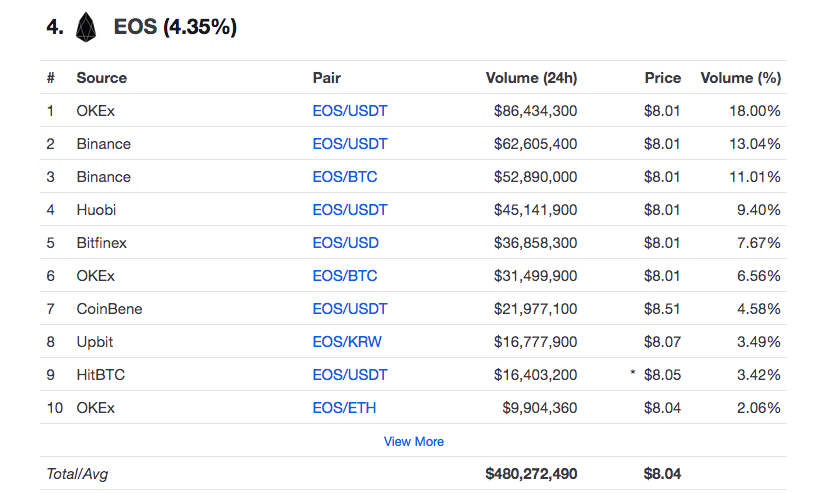Open Huobi EOS/USDT pair link
This screenshot has height=493, width=840.
coord(350,210)
